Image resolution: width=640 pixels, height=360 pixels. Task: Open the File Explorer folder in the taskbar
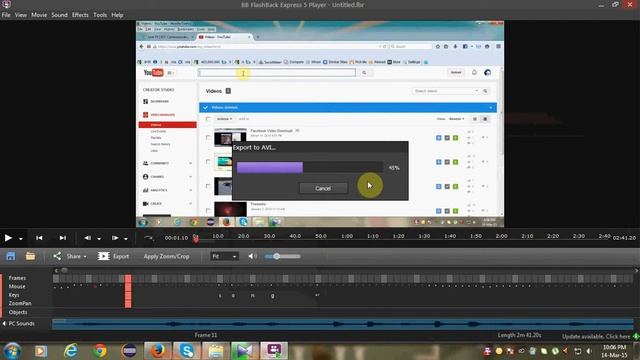(216, 351)
